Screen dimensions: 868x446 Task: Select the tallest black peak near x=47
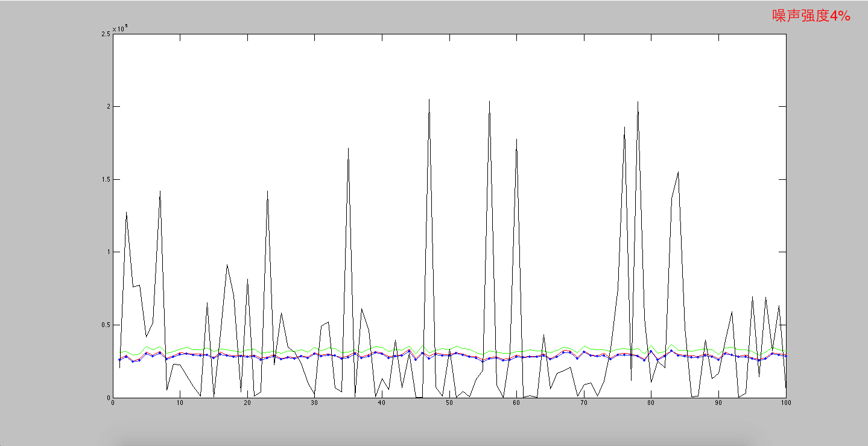pyautogui.click(x=429, y=100)
